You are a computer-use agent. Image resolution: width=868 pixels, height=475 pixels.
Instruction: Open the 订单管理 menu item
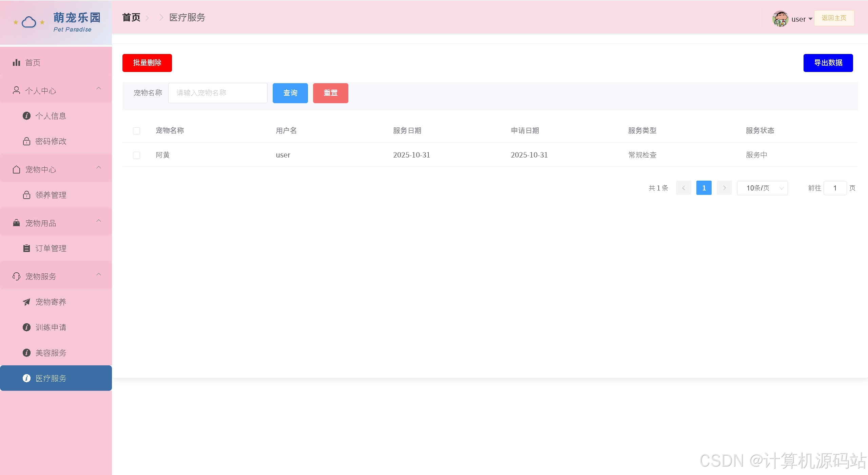pos(56,248)
